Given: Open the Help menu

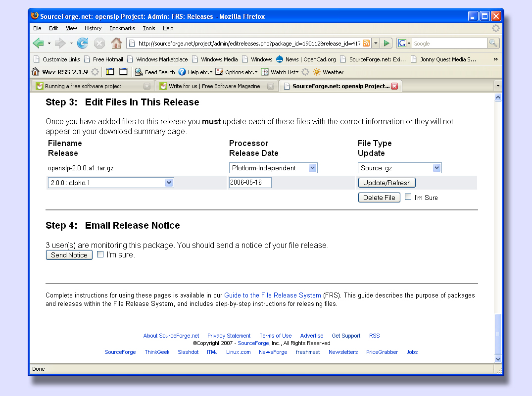Looking at the screenshot, I should pos(168,28).
